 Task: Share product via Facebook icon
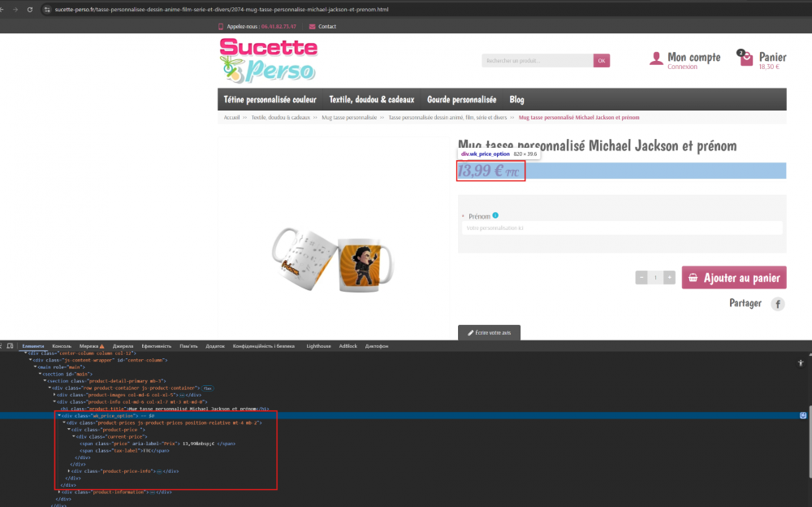pos(777,304)
